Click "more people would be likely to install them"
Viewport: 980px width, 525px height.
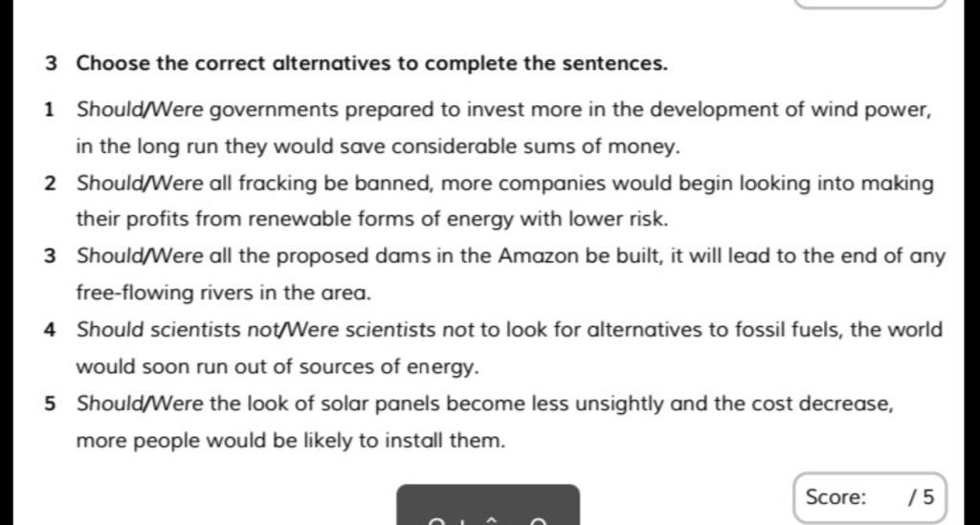tap(291, 441)
